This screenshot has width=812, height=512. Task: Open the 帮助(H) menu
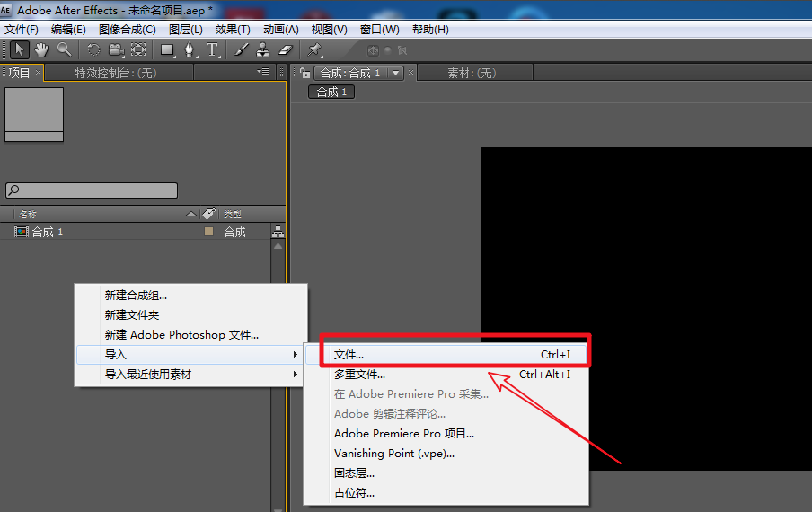[x=430, y=30]
